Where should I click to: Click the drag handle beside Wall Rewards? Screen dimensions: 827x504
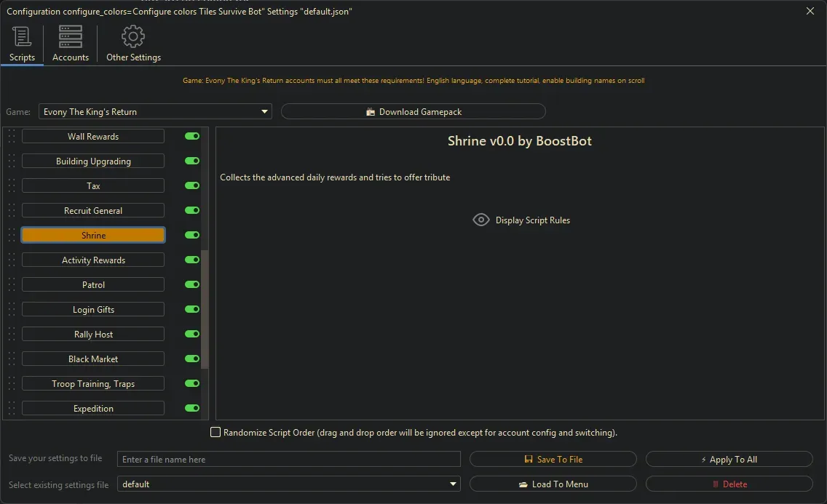(12, 137)
